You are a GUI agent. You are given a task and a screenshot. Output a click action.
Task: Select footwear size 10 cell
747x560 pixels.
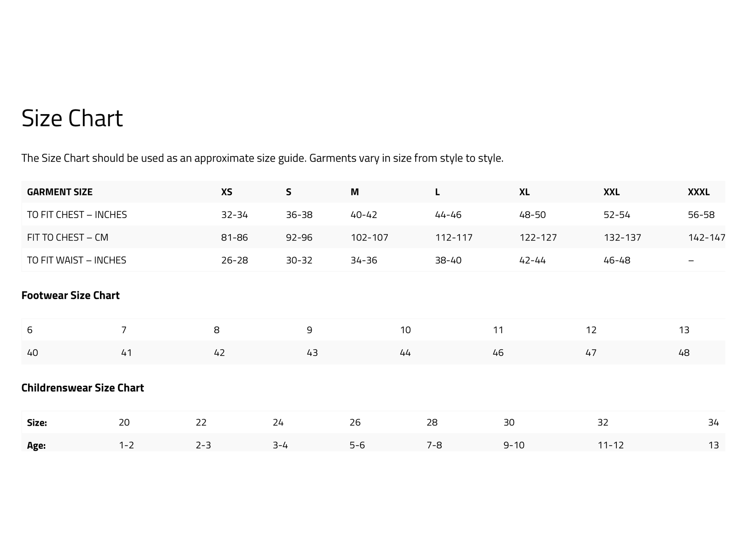point(406,330)
